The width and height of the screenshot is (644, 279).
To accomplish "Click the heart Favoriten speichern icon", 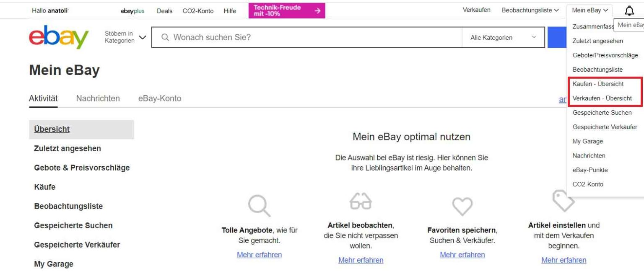I will coord(462,206).
